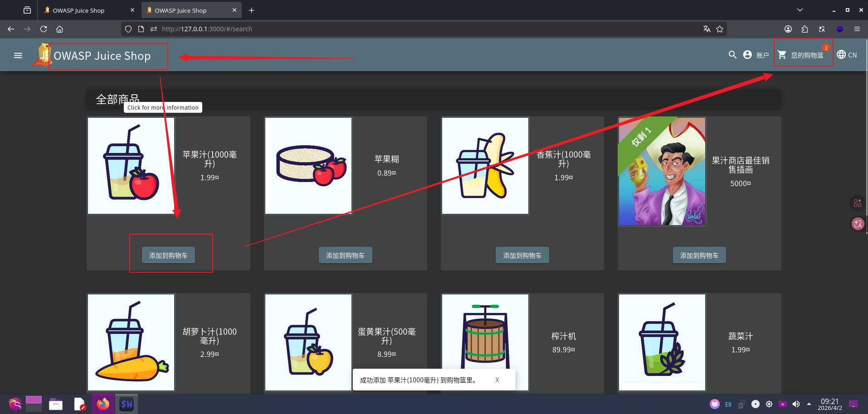The image size is (868, 414).
Task: Click the Juice Shop carton logo
Action: coord(42,55)
